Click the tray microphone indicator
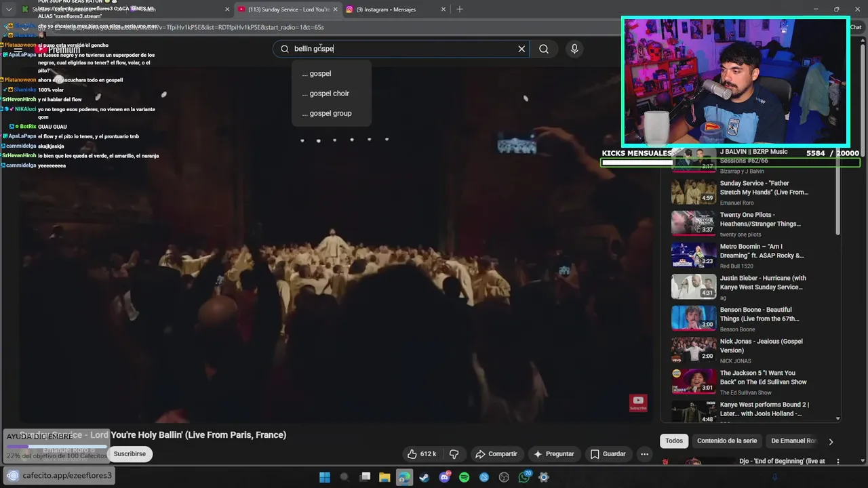Viewport: 868px width, 488px height. pos(775,477)
